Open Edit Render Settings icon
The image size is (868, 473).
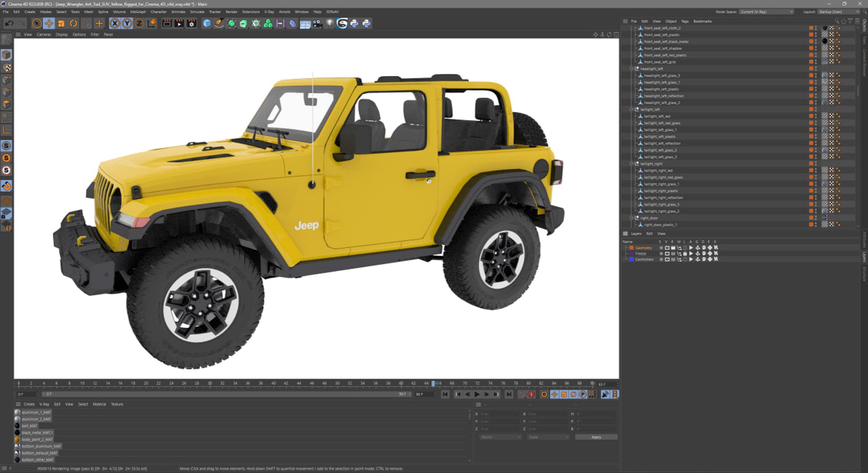pos(192,24)
